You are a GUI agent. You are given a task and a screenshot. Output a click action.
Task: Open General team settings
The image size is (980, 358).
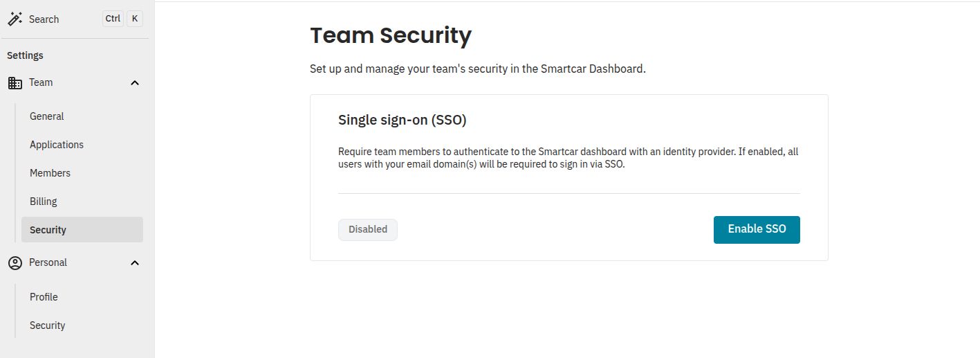47,116
